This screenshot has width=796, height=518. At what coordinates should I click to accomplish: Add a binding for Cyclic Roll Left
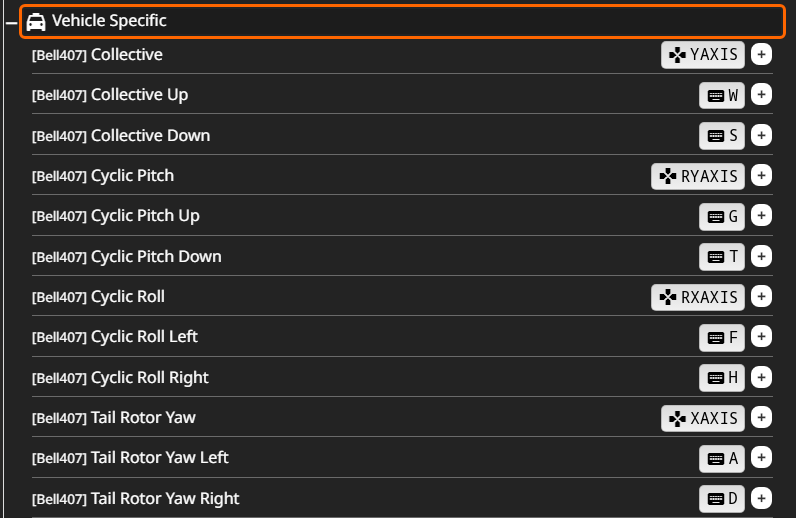[x=761, y=337]
